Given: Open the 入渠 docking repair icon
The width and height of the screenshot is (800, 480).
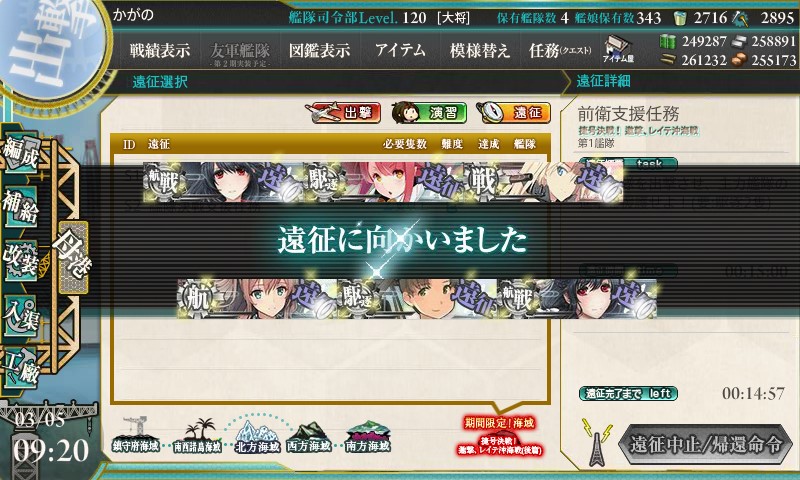Looking at the screenshot, I should point(20,315).
